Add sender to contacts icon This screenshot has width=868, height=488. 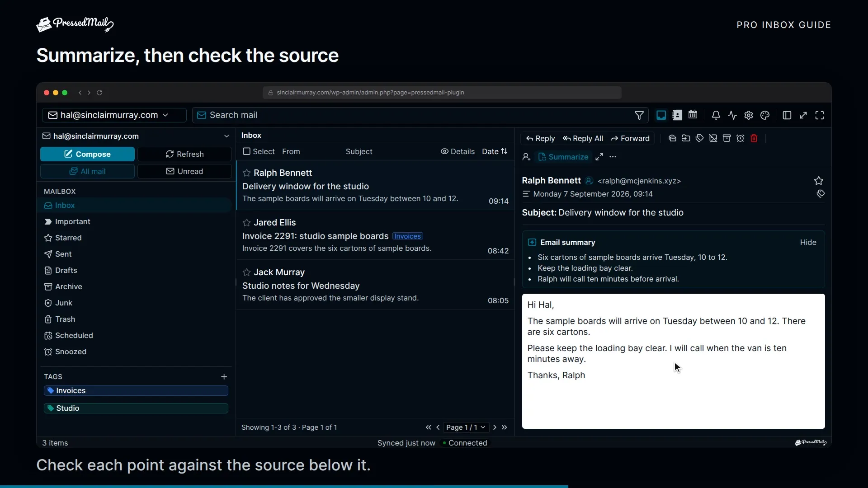(526, 157)
